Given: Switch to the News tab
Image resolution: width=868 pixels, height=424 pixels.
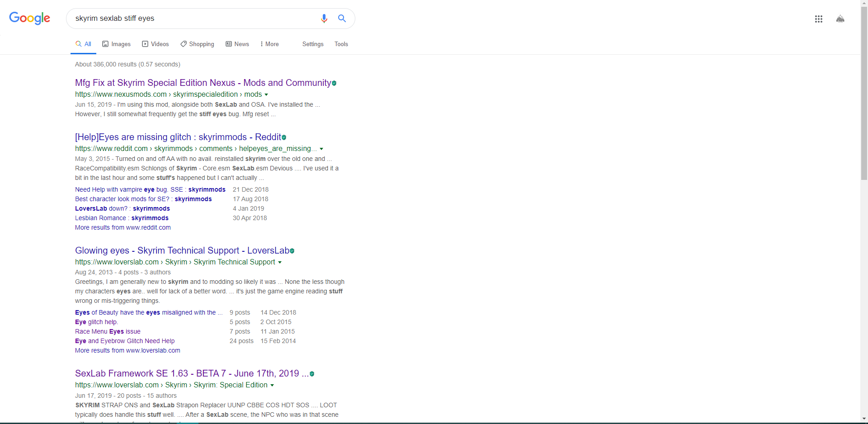Looking at the screenshot, I should tap(237, 44).
